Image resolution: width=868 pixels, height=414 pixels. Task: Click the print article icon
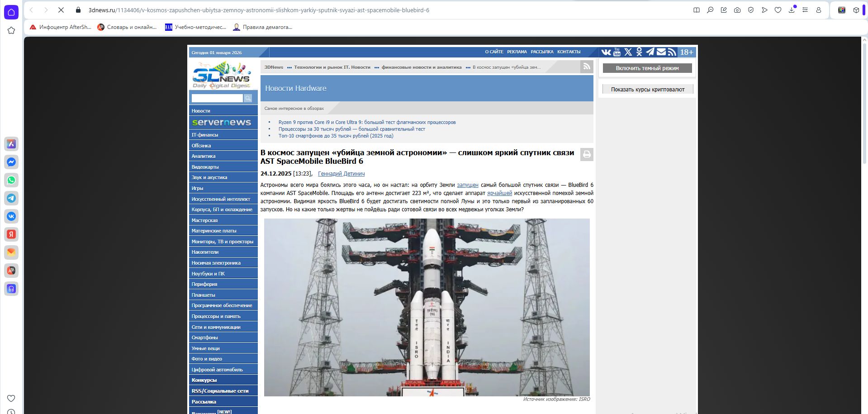587,154
